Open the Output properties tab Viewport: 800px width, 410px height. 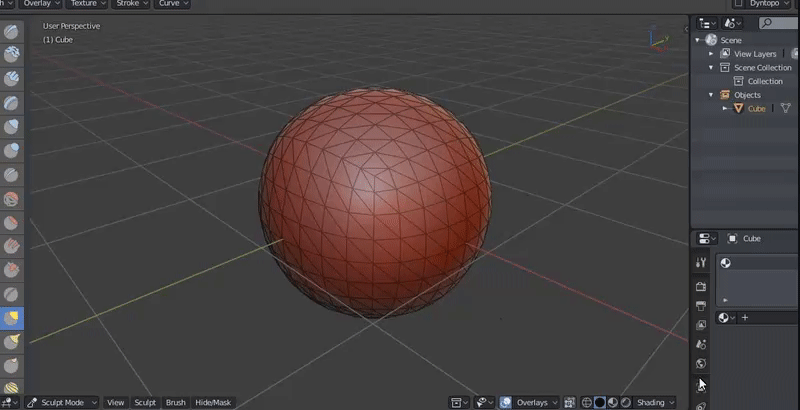pos(701,306)
